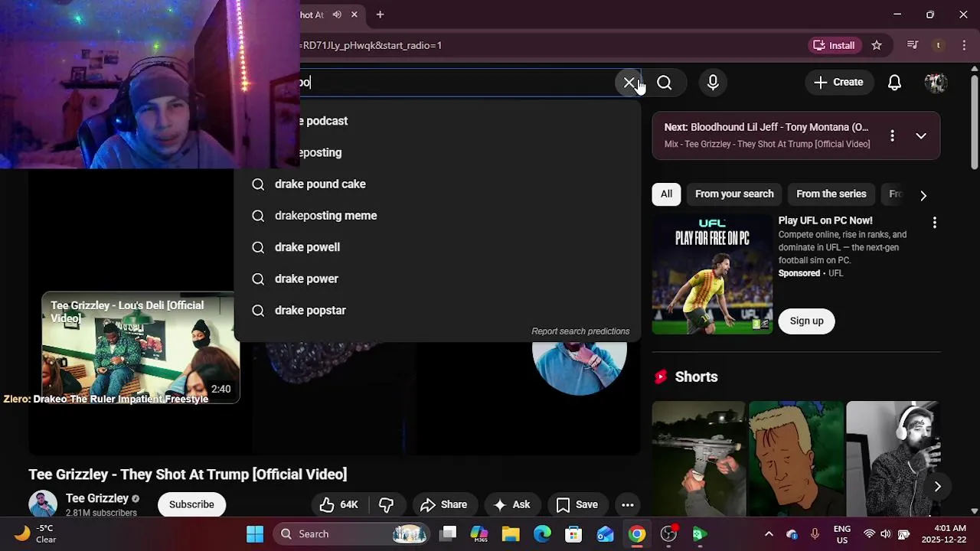
Task: Open the media control icon in Chrome toolbar
Action: (x=912, y=45)
